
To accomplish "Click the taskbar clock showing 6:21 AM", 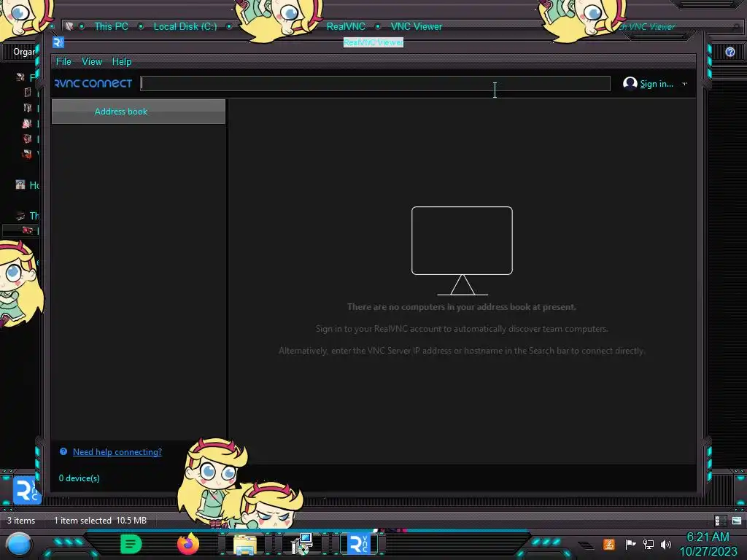I will pyautogui.click(x=708, y=544).
